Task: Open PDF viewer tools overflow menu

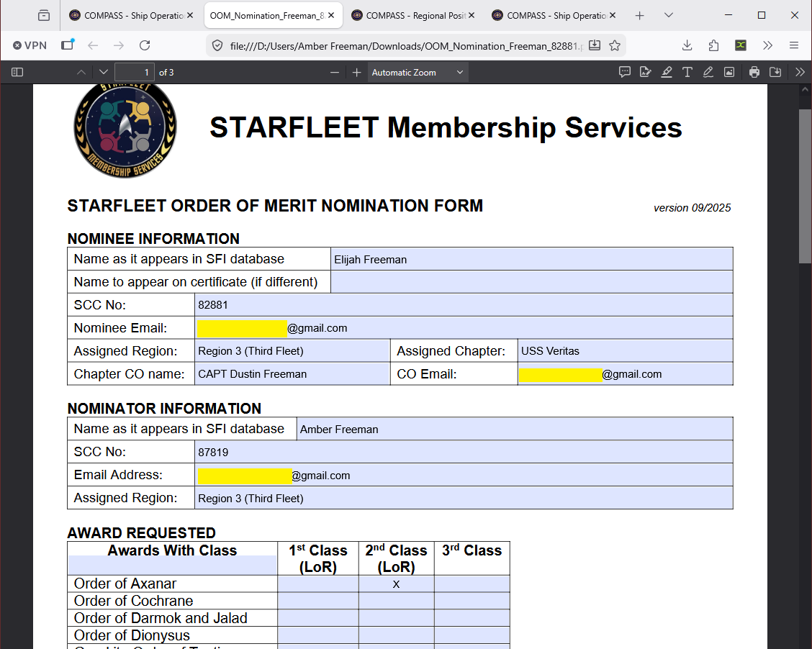Action: (800, 73)
